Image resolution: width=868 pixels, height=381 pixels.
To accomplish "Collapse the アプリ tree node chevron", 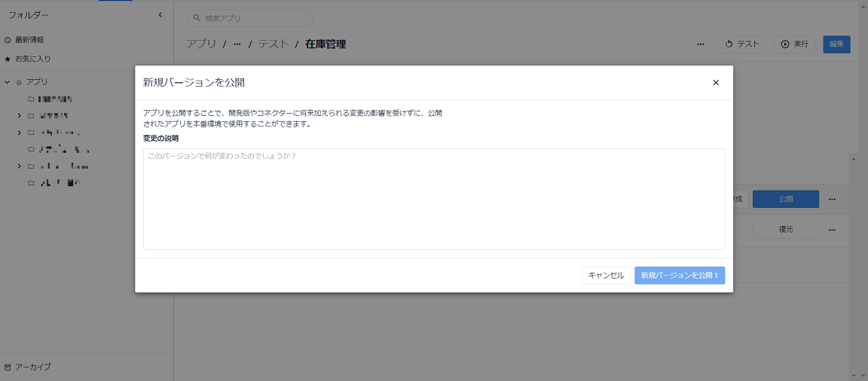I will click(x=8, y=82).
